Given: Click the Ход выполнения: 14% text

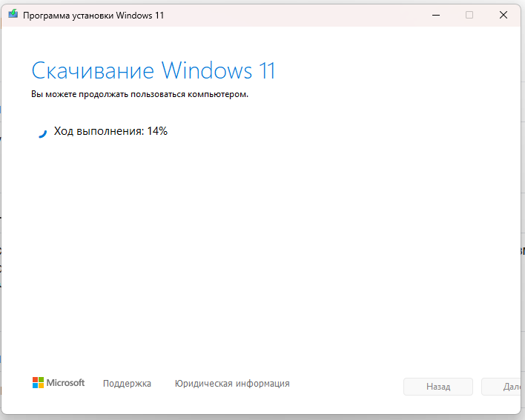Looking at the screenshot, I should tap(110, 131).
